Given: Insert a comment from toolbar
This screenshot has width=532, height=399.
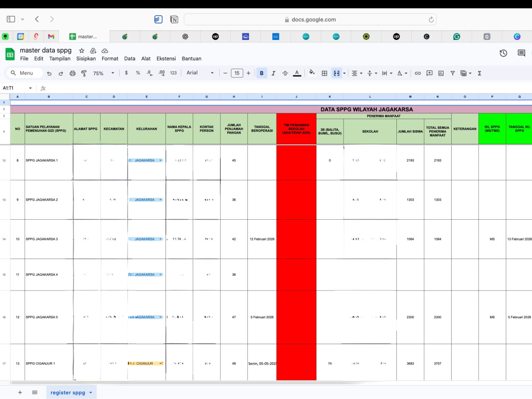Looking at the screenshot, I should 429,73.
